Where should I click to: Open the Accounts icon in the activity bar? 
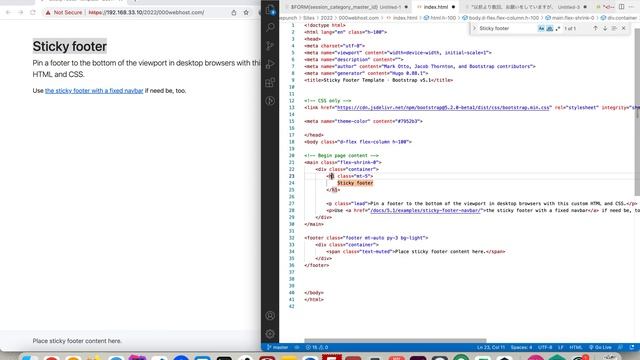(270, 316)
